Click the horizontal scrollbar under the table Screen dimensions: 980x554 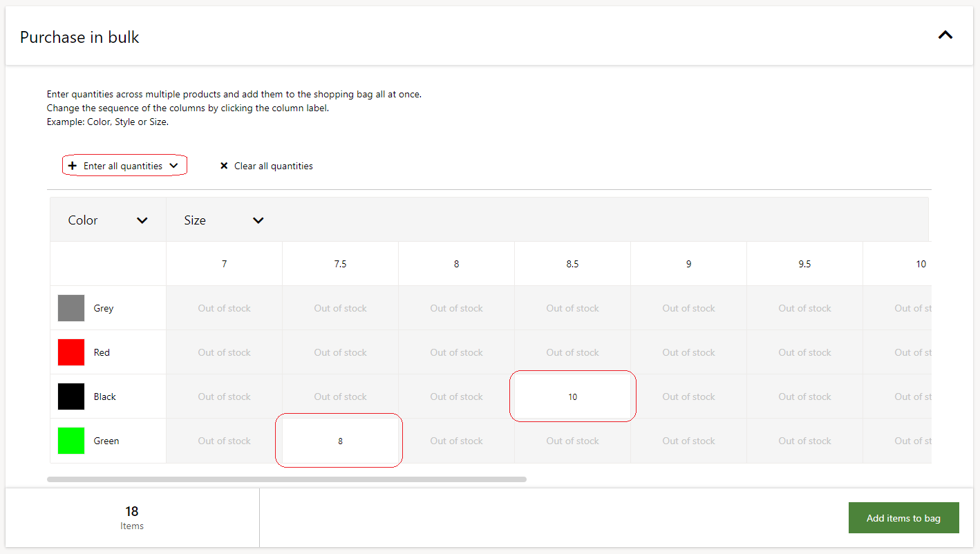coord(286,479)
